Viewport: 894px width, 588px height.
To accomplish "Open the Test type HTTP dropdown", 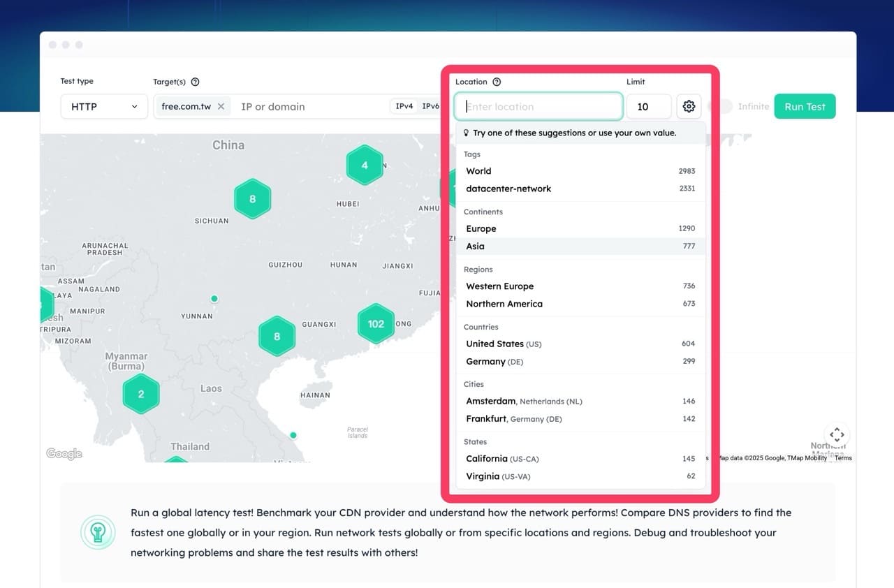I will 104,107.
